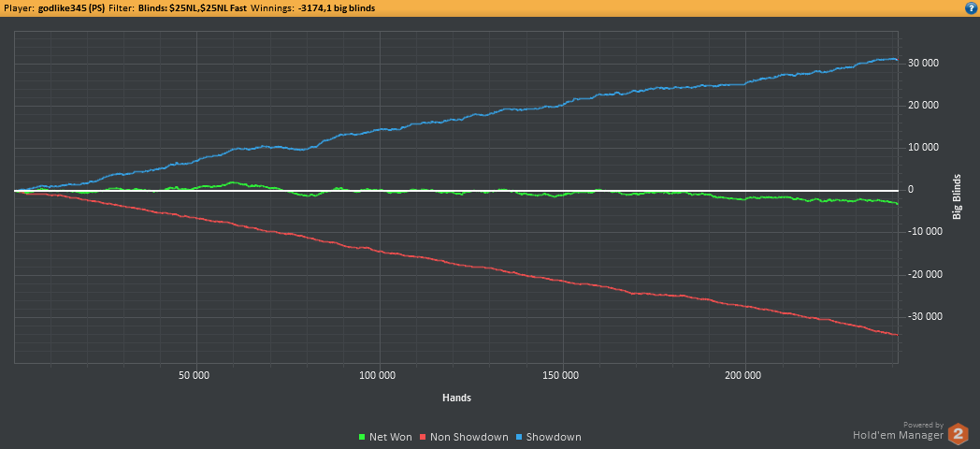Click the -10 000 big blinds axis label
This screenshot has width=980, height=449.
click(x=927, y=232)
